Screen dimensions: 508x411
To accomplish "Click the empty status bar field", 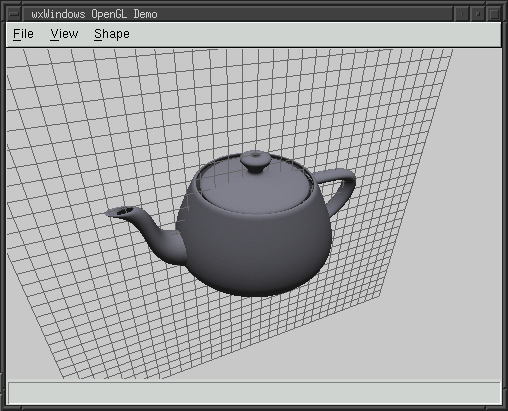I will tap(254, 393).
